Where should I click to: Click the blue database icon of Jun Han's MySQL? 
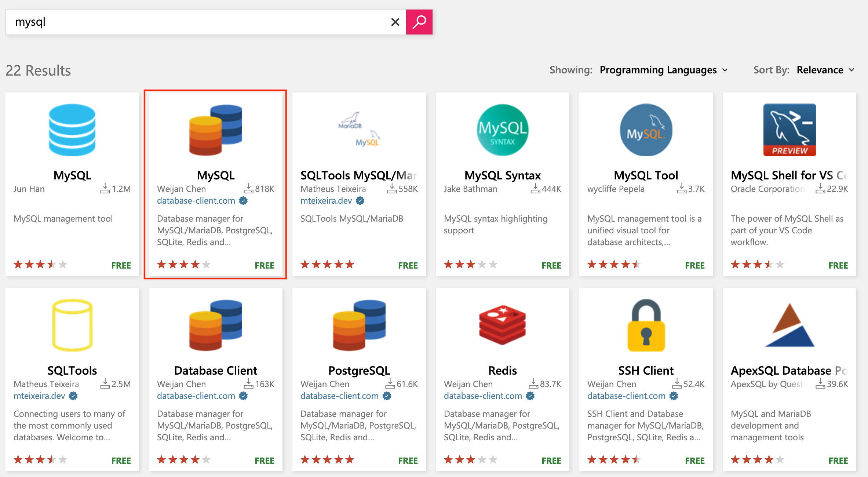tap(72, 130)
